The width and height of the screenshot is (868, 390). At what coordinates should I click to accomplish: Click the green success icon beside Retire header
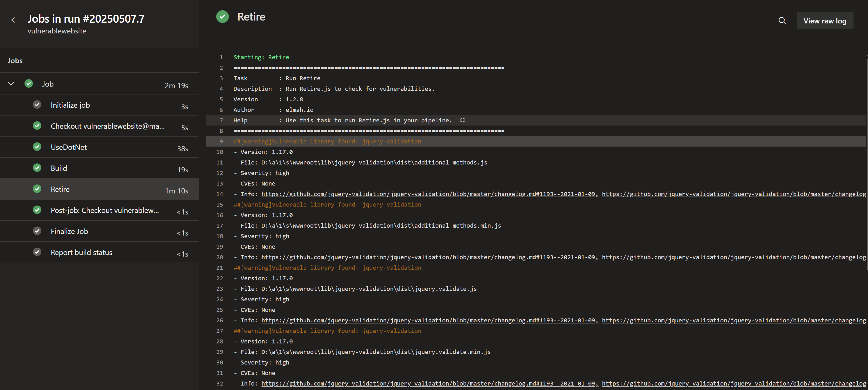222,16
